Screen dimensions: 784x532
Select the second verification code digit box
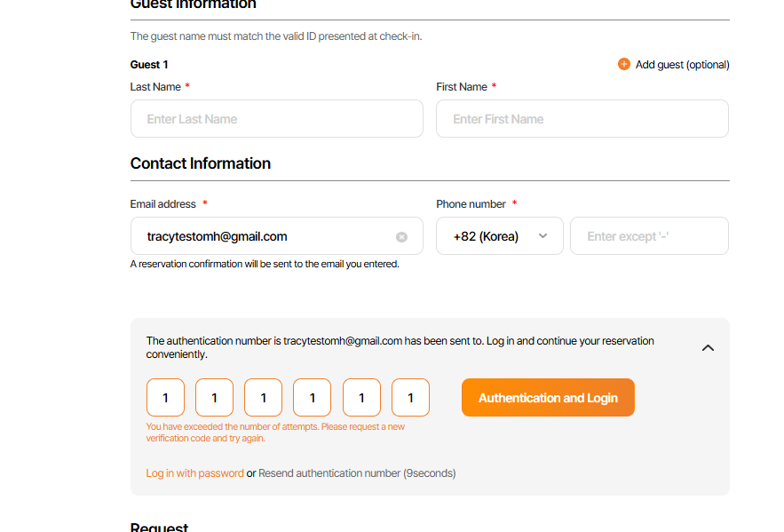coord(214,398)
